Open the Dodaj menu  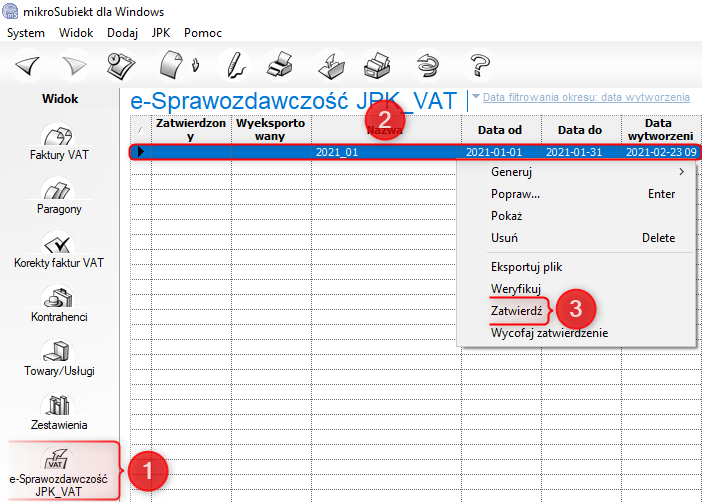122,33
